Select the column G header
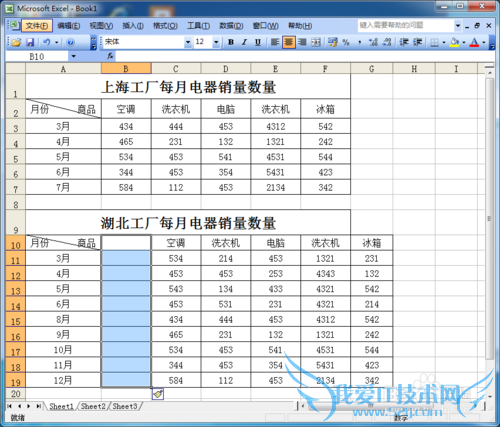Screen dimensions: 500x427 [x=371, y=69]
